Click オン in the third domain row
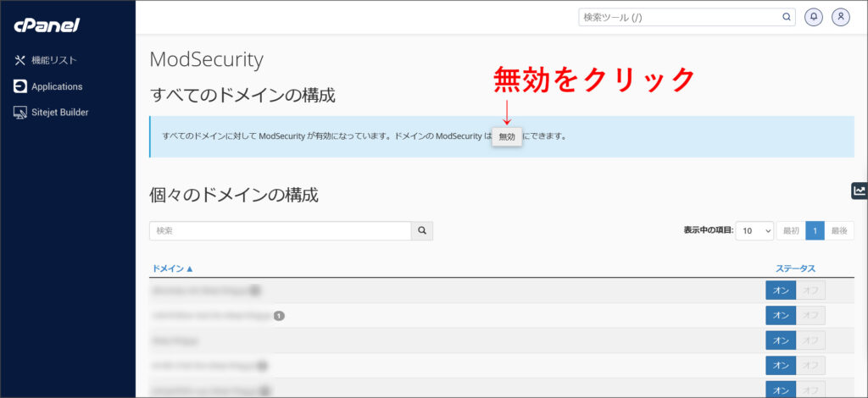Image resolution: width=868 pixels, height=398 pixels. click(x=781, y=340)
